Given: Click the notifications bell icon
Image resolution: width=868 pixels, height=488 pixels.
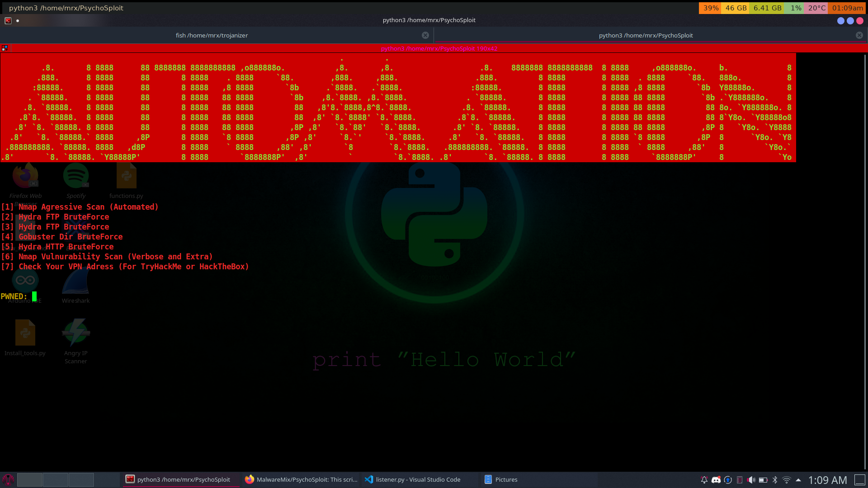Looking at the screenshot, I should click(x=704, y=480).
